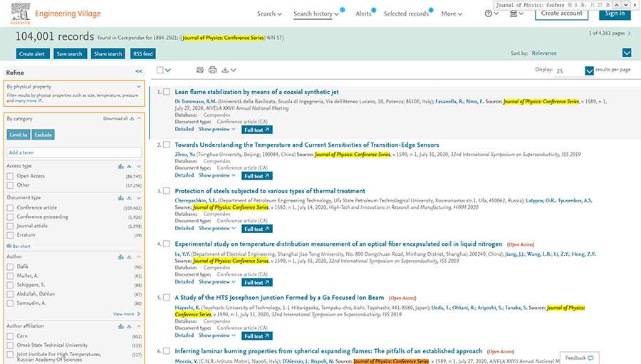Tick the Open Access checkbox
The height and width of the screenshot is (364, 641).
pos(10,176)
